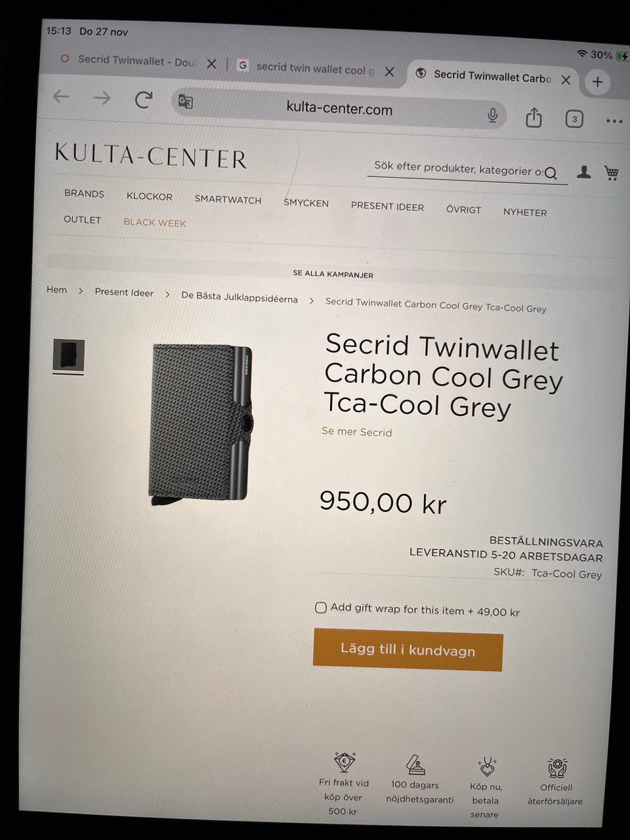
Task: Click the product search input field
Action: [x=458, y=169]
